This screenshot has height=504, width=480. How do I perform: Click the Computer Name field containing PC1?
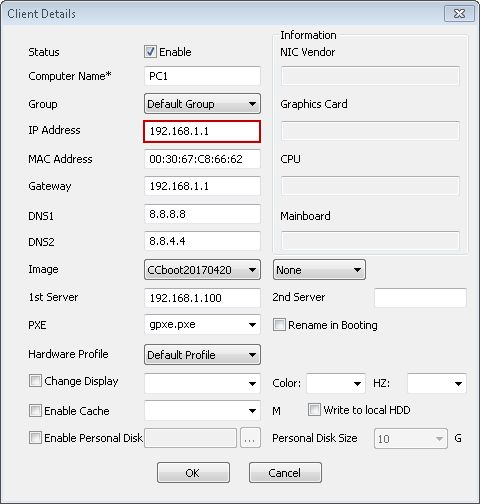click(202, 76)
